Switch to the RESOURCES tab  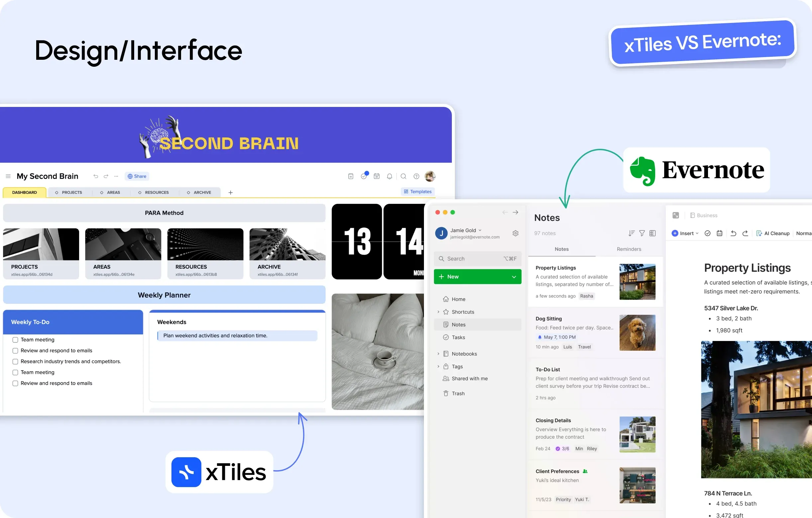pos(153,193)
